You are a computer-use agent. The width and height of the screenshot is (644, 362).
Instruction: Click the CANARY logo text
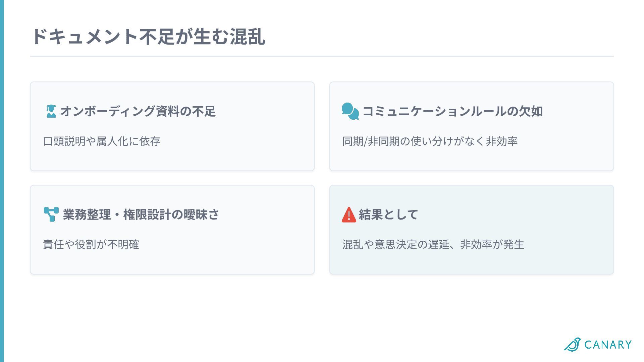click(x=608, y=345)
